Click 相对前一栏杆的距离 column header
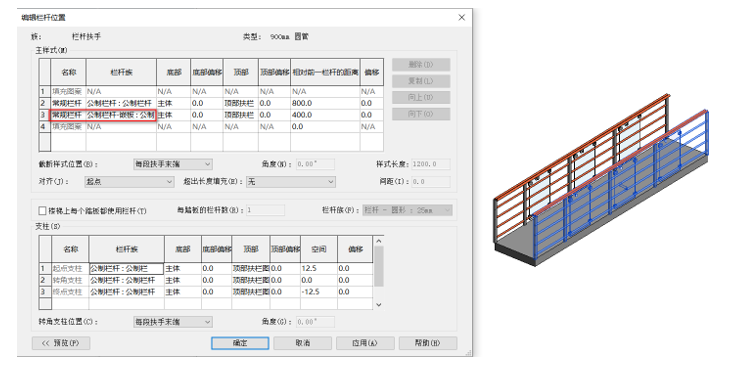Image resolution: width=734 pixels, height=377 pixels. (325, 72)
